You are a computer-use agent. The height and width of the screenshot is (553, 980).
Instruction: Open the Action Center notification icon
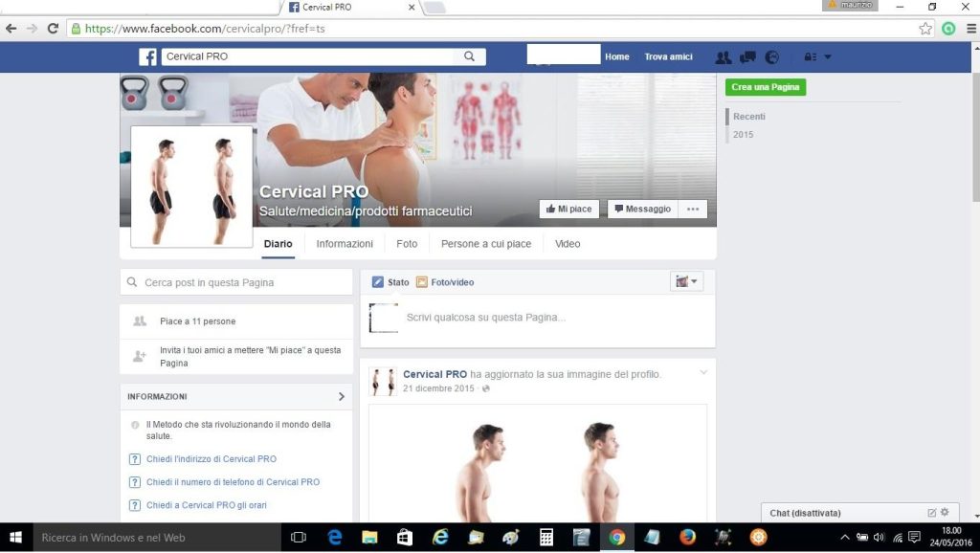[x=914, y=538]
